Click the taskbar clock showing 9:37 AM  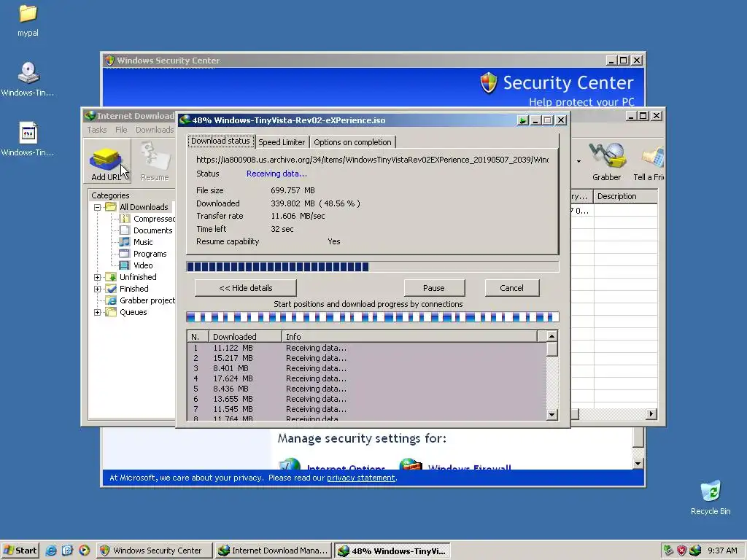point(722,551)
